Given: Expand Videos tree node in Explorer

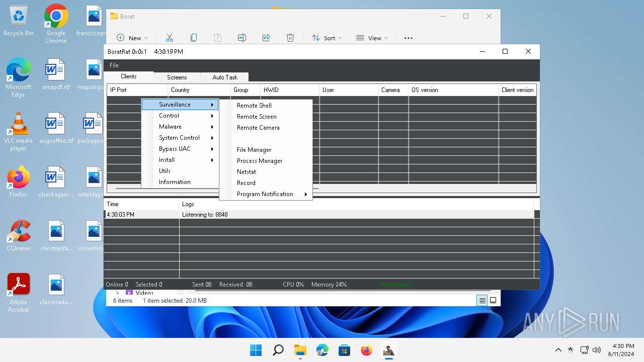Looking at the screenshot, I should pos(118,293).
